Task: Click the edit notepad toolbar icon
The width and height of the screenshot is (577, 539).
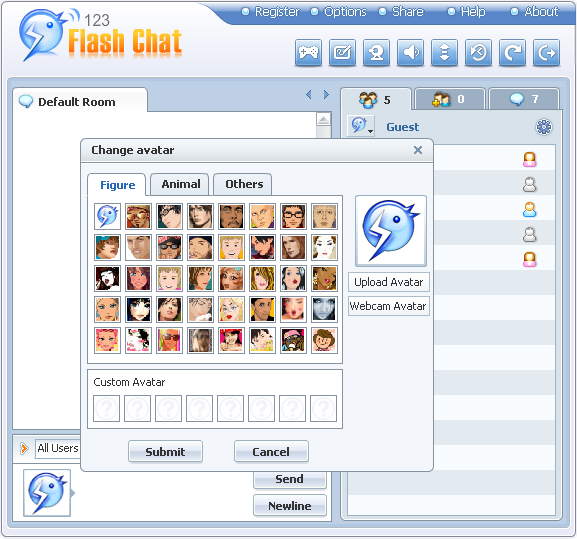Action: click(342, 53)
